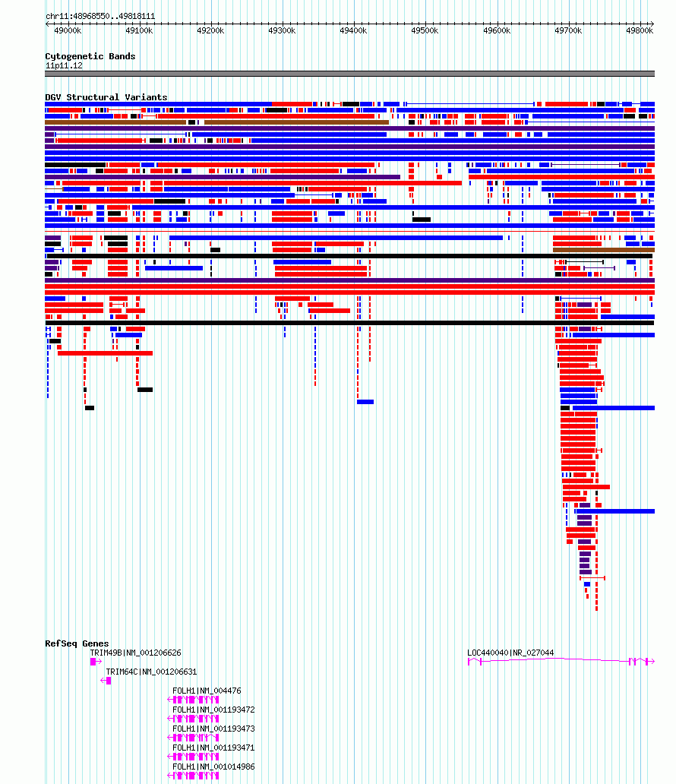Image resolution: width=676 pixels, height=784 pixels.
Task: Click the 11p11.12 band label
Action: 64,65
